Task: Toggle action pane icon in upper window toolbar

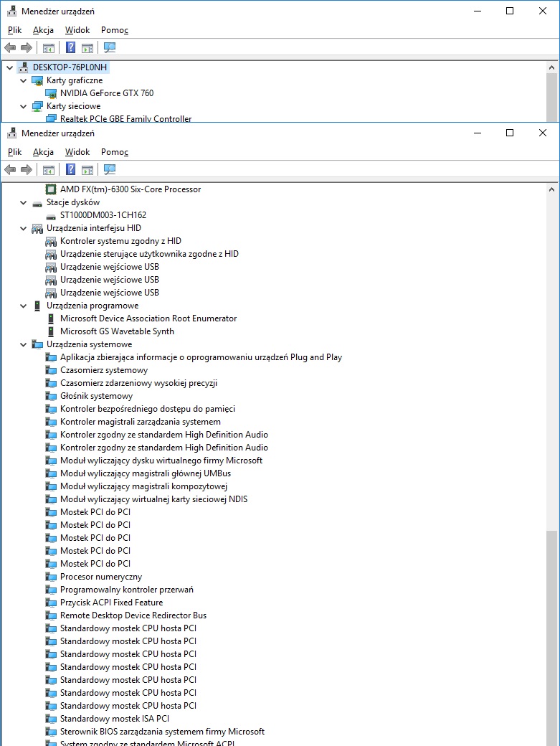Action: [87, 47]
